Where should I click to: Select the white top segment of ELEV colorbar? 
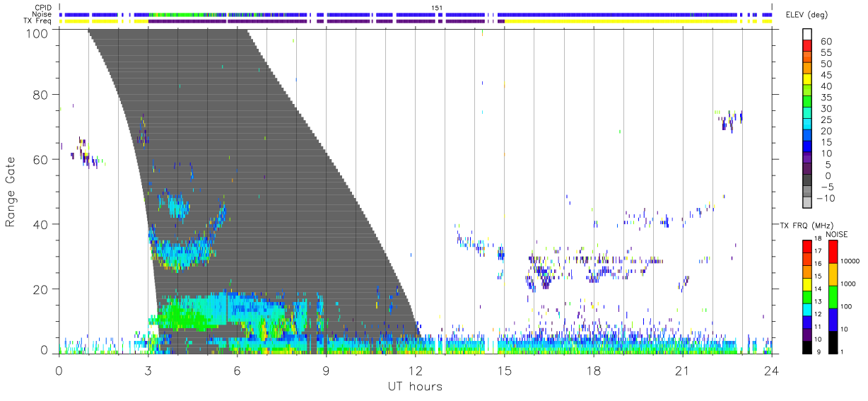[x=807, y=34]
